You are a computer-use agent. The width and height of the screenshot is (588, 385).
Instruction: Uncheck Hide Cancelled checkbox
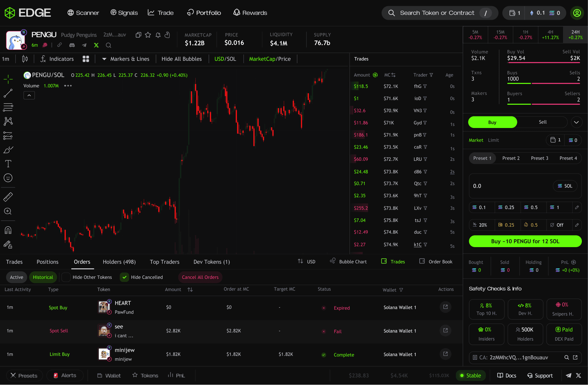point(124,277)
